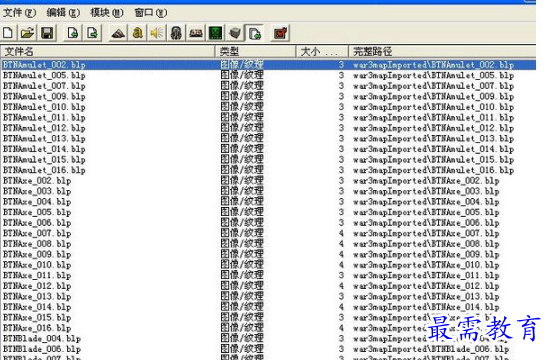Open a map with the folder icon
Image resolution: width=549 pixels, height=360 pixels.
click(27, 33)
